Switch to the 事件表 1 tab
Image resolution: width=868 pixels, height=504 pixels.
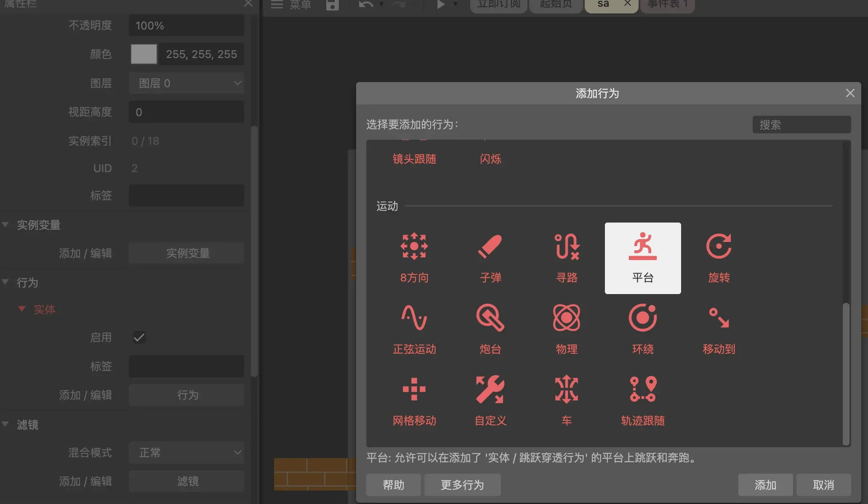667,4
